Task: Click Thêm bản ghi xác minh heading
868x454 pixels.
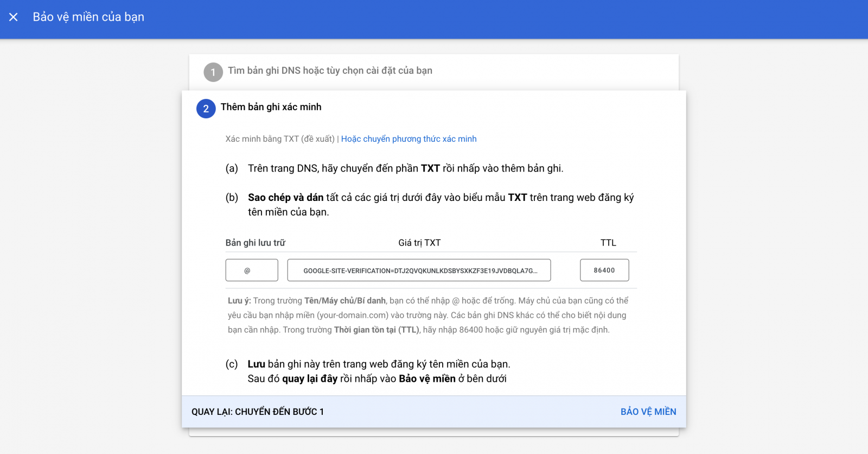Action: click(x=271, y=107)
